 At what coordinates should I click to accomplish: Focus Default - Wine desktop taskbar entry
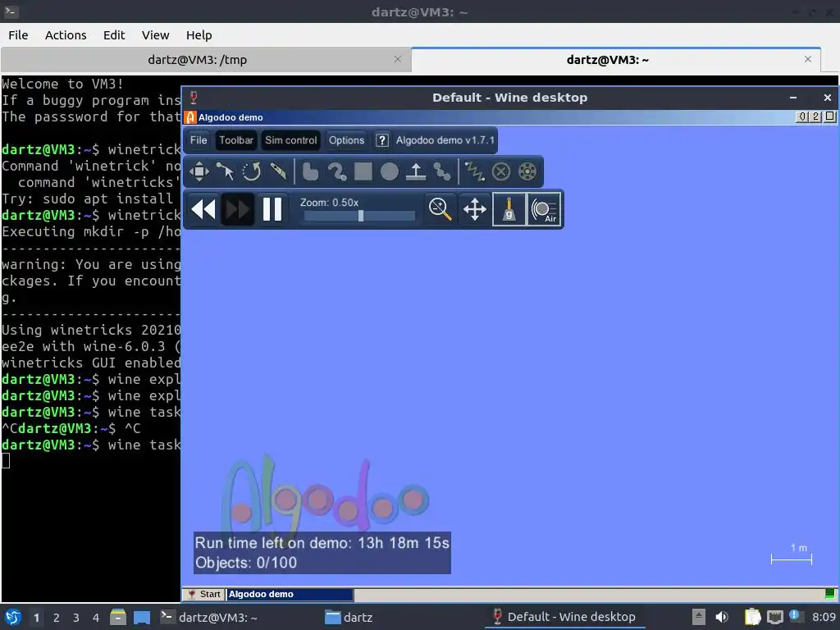click(564, 618)
